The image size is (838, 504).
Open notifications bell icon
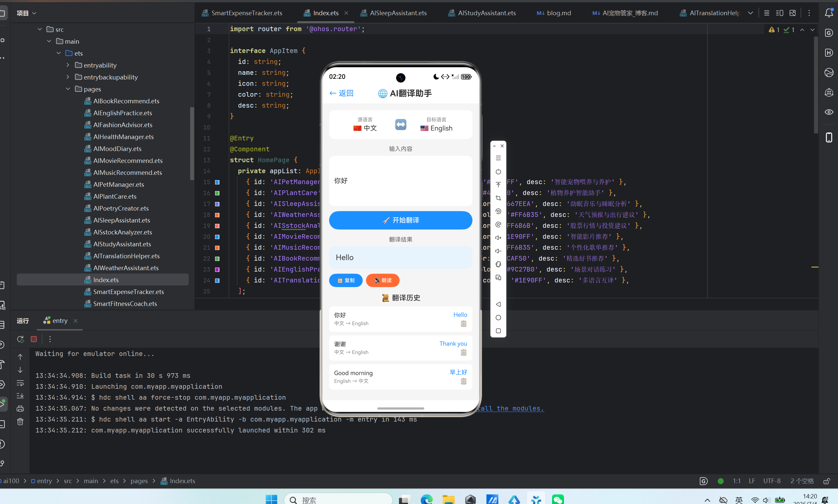(829, 13)
